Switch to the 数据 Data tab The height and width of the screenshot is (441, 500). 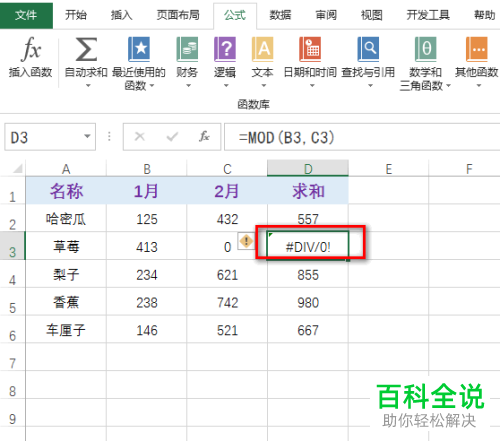[280, 15]
